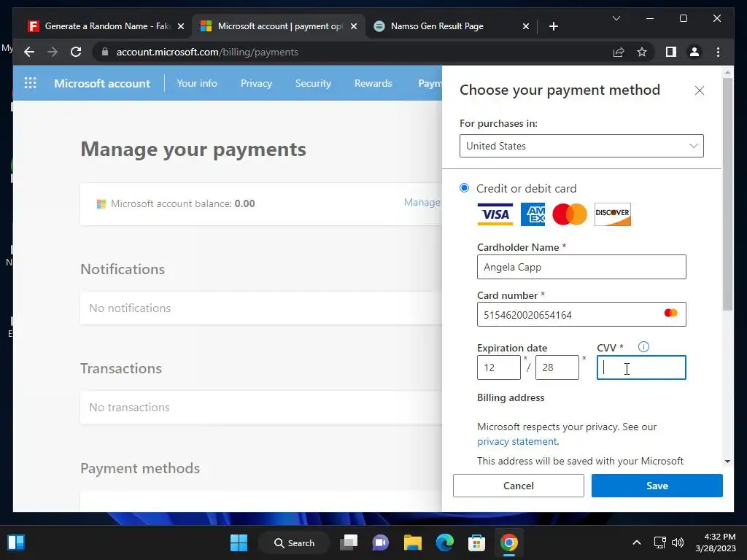The height and width of the screenshot is (560, 747).
Task: Cancel adding the payment method
Action: click(519, 485)
